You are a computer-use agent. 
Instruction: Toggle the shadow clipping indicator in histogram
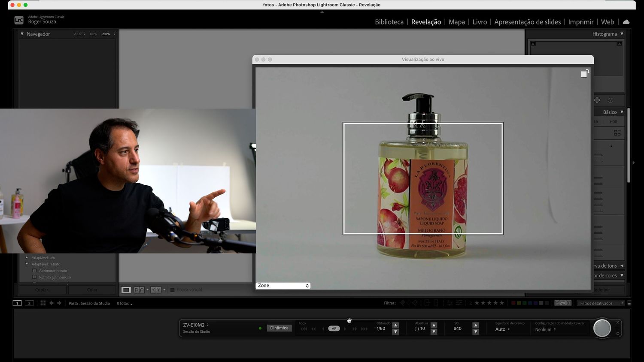click(533, 44)
